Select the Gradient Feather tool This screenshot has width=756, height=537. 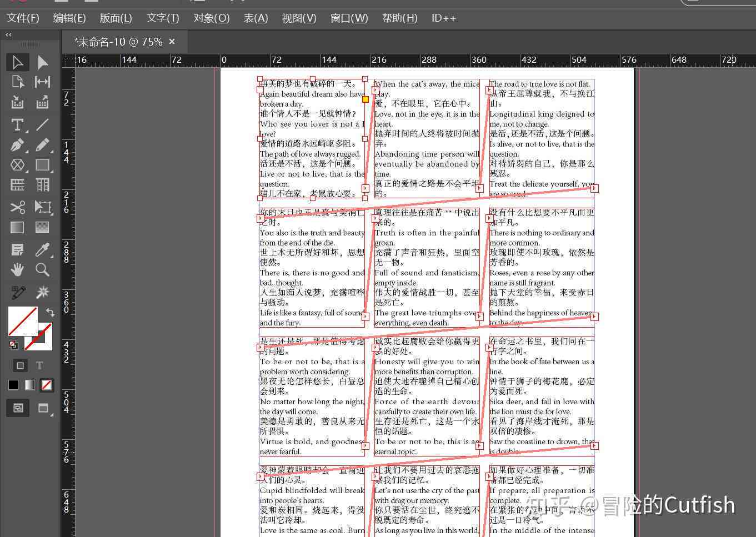pos(43,227)
